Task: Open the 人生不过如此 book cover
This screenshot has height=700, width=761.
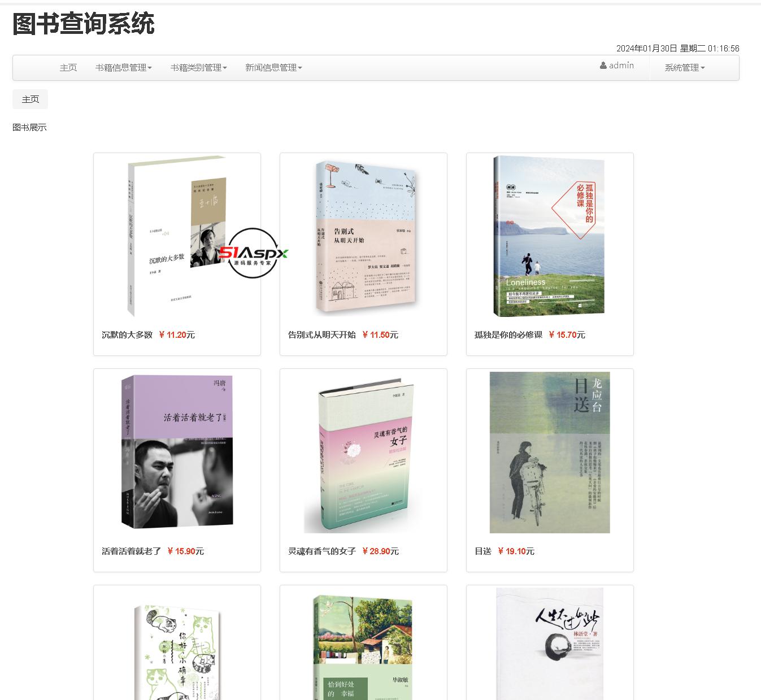Action: pyautogui.click(x=550, y=644)
